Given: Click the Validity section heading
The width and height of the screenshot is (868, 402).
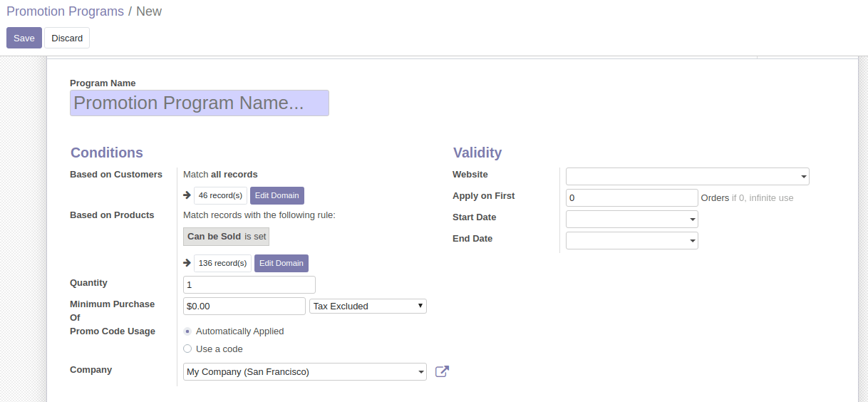Looking at the screenshot, I should 477,153.
